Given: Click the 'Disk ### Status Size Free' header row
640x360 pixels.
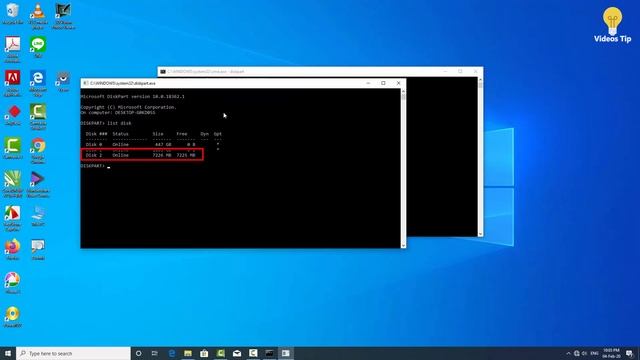Looking at the screenshot, I should [153, 134].
